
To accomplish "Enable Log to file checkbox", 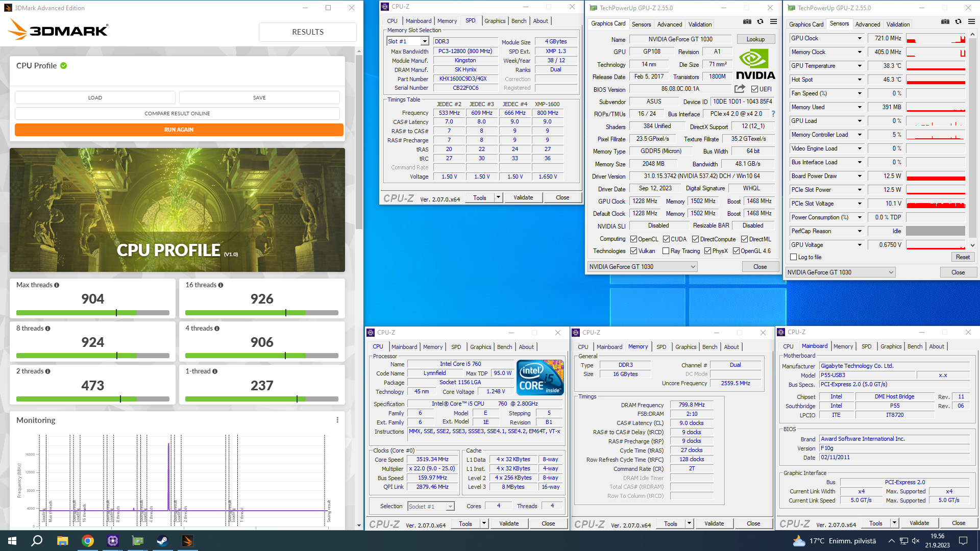I will [x=793, y=257].
